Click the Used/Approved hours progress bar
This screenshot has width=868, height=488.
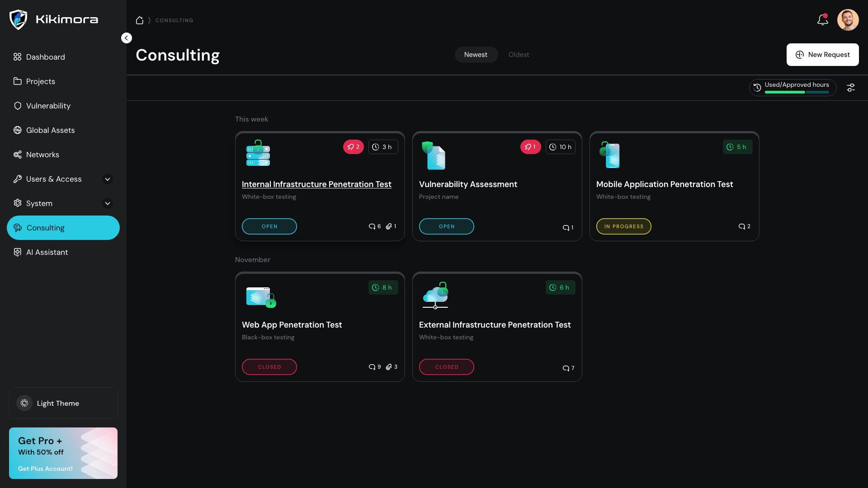point(797,92)
